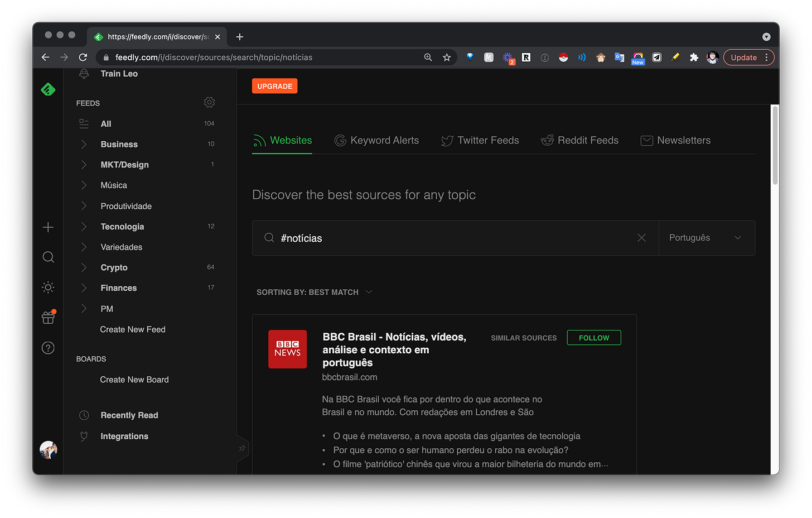812x518 pixels.
Task: Switch to Newsletters tab
Action: pos(675,141)
